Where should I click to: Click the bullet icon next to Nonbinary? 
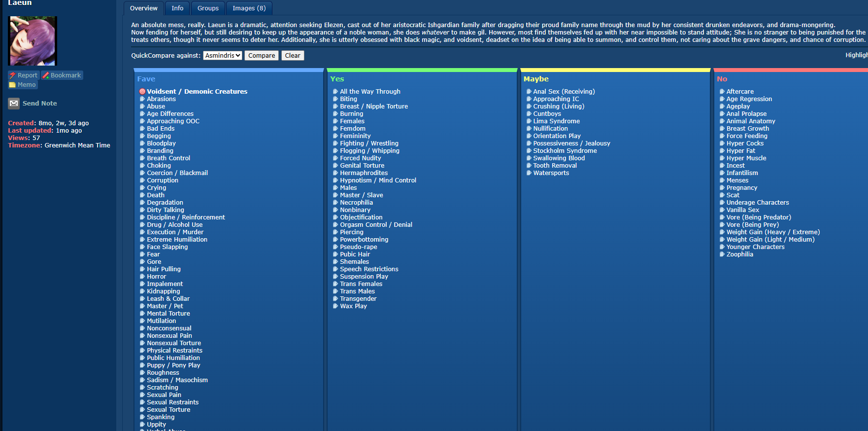point(335,210)
